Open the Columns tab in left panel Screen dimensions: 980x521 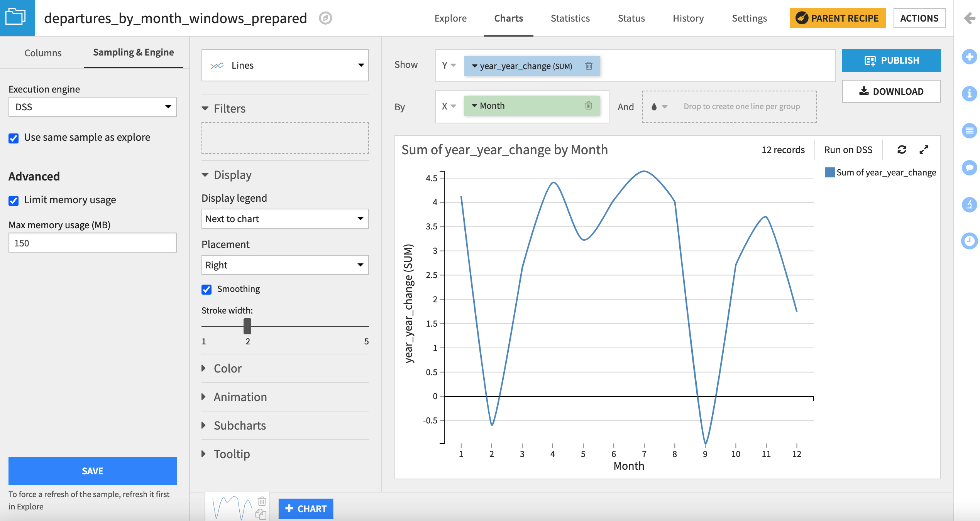tap(43, 53)
